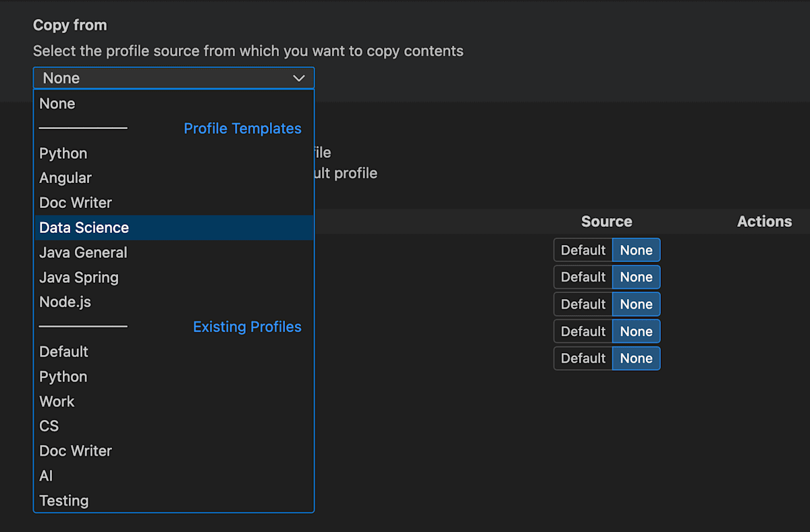
Task: Select the "Work" existing profile
Action: pos(57,401)
